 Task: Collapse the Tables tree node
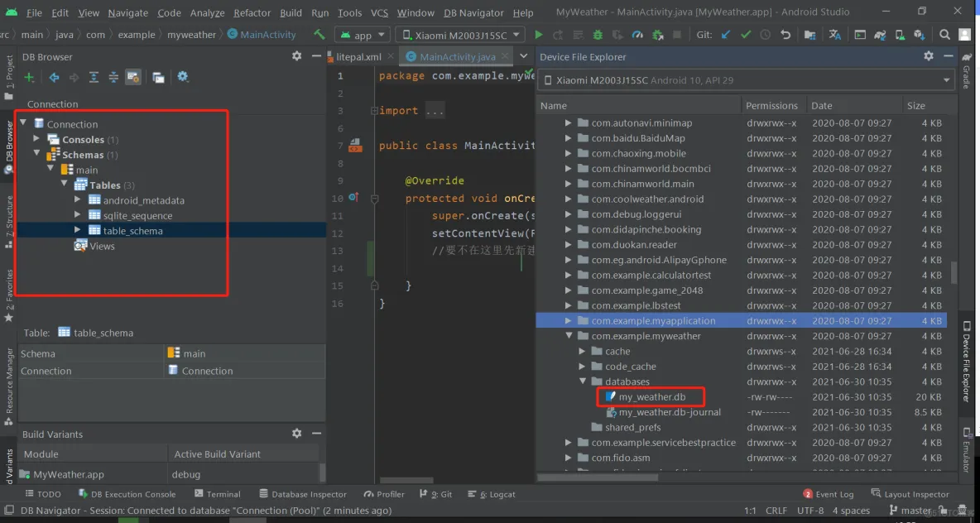(65, 185)
